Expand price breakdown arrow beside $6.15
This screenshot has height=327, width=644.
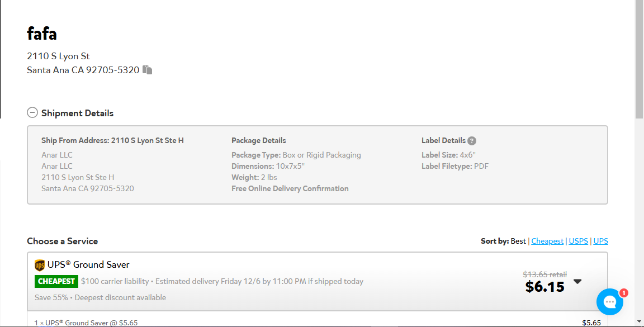(x=577, y=282)
